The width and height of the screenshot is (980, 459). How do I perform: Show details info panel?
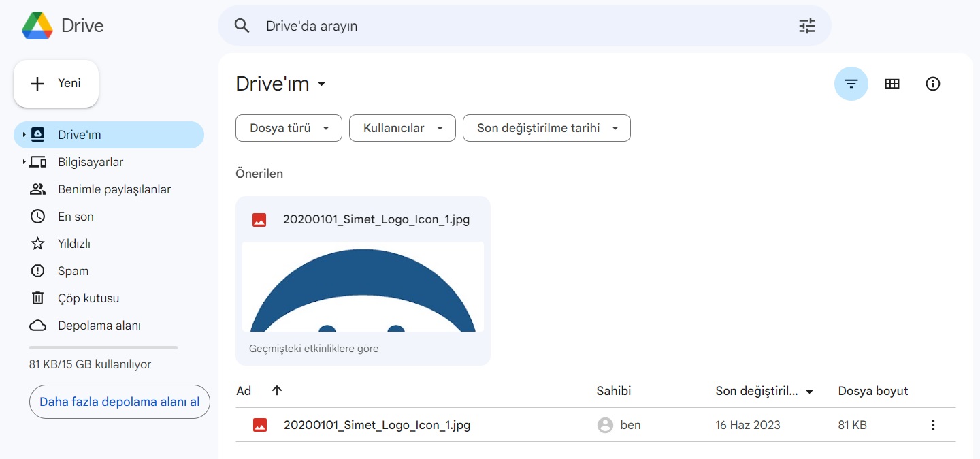click(x=932, y=84)
